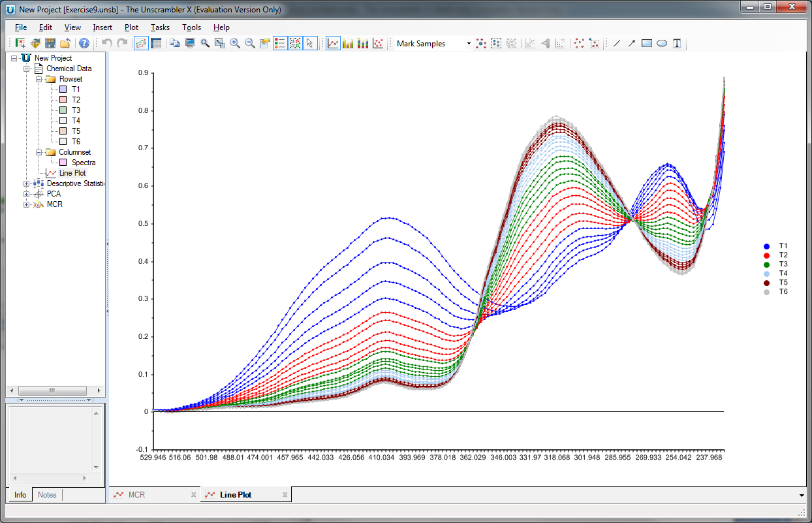The width and height of the screenshot is (812, 523).
Task: Expand the PCA tree node
Action: (27, 194)
